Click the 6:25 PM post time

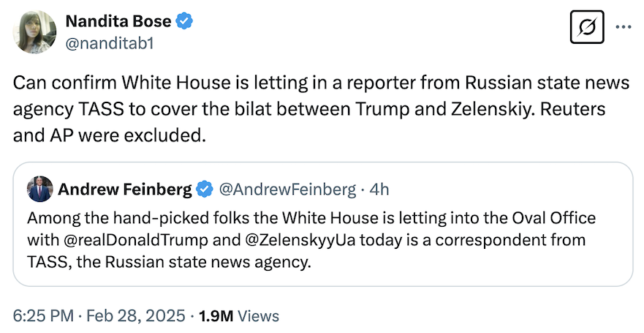tap(43, 315)
